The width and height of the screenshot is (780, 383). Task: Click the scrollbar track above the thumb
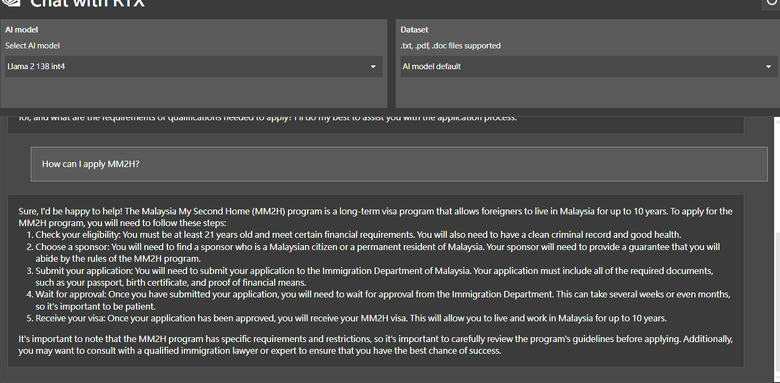click(x=777, y=174)
